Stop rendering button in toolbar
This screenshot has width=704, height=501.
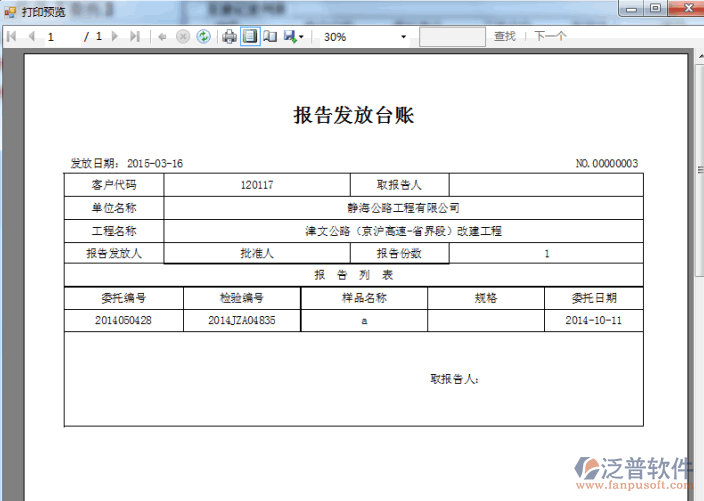(x=183, y=36)
